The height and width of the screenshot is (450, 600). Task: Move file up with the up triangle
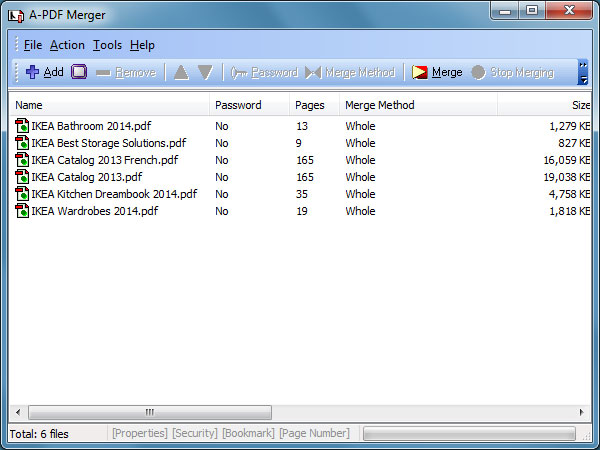point(181,72)
